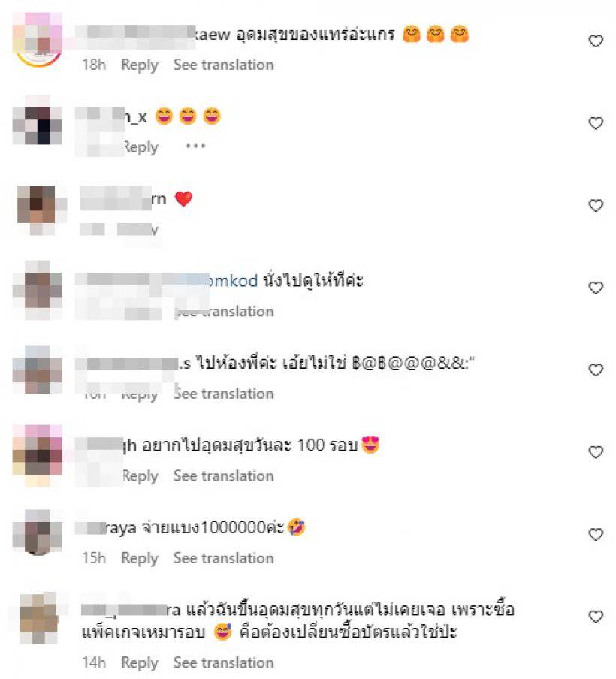Like the comment with three laughing emojis
This screenshot has height=679, width=616.
(596, 123)
